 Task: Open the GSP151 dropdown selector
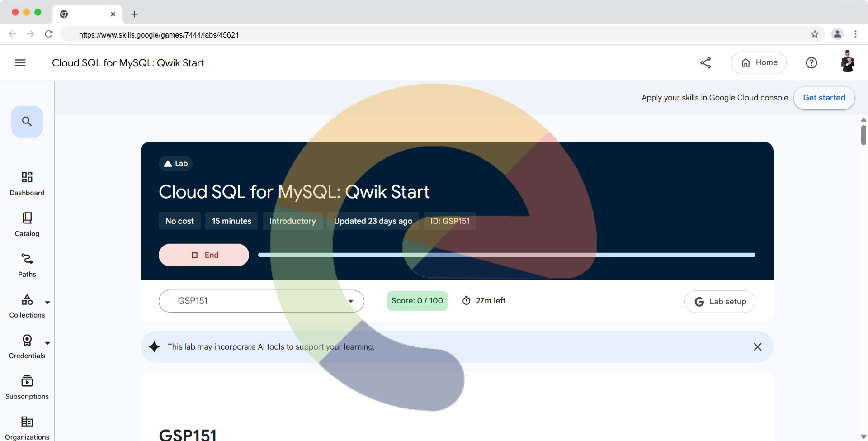261,301
